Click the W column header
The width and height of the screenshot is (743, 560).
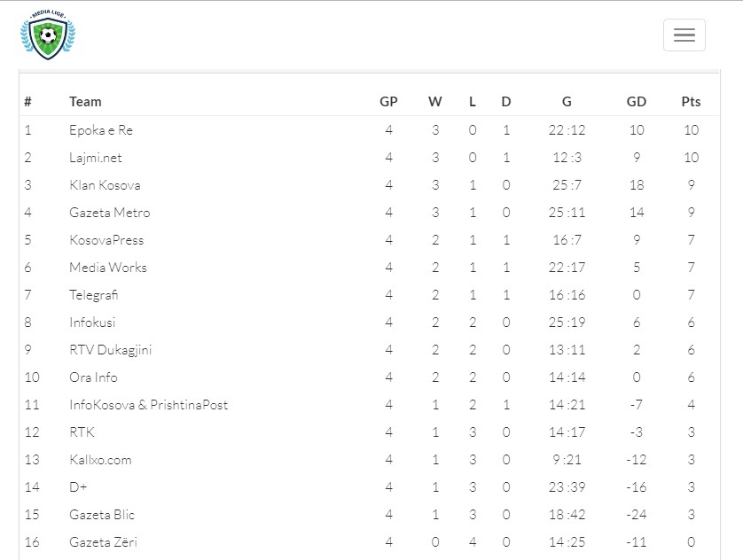[435, 102]
